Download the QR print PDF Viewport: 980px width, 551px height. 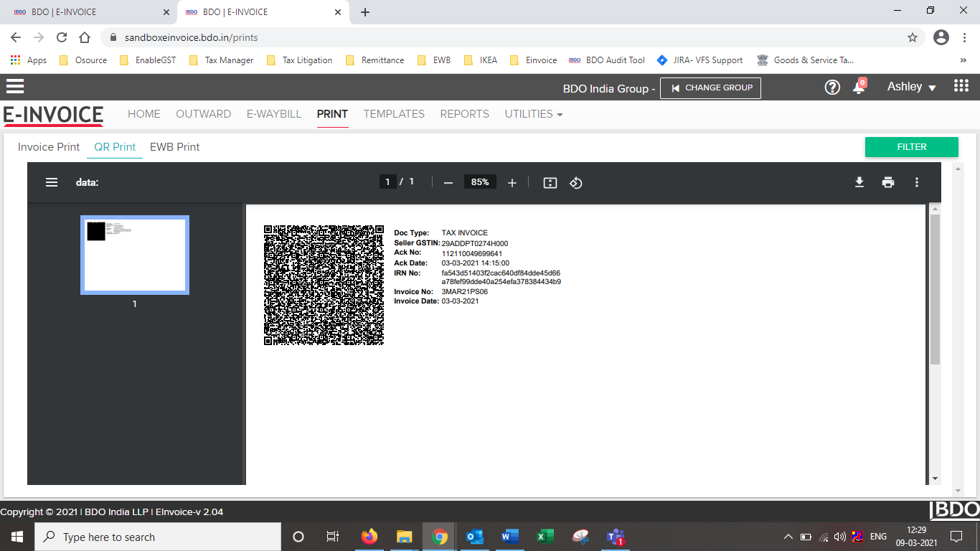(x=859, y=182)
